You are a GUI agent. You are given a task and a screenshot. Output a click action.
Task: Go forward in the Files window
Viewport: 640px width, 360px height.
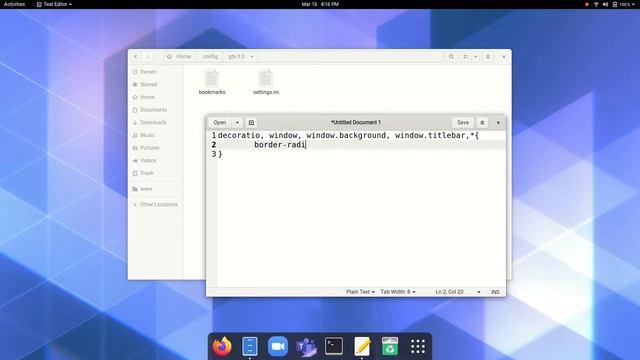pyautogui.click(x=148, y=57)
